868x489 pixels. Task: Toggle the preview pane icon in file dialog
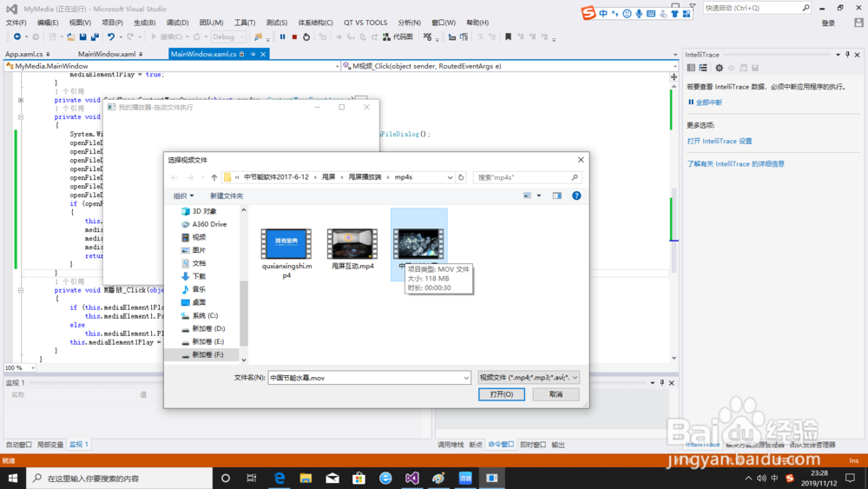click(557, 195)
